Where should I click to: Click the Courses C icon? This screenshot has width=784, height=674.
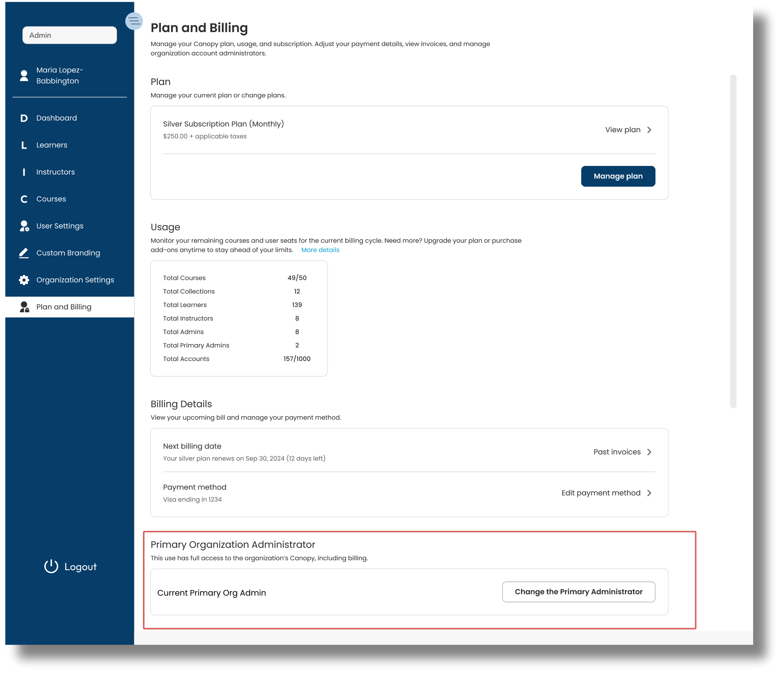point(24,199)
